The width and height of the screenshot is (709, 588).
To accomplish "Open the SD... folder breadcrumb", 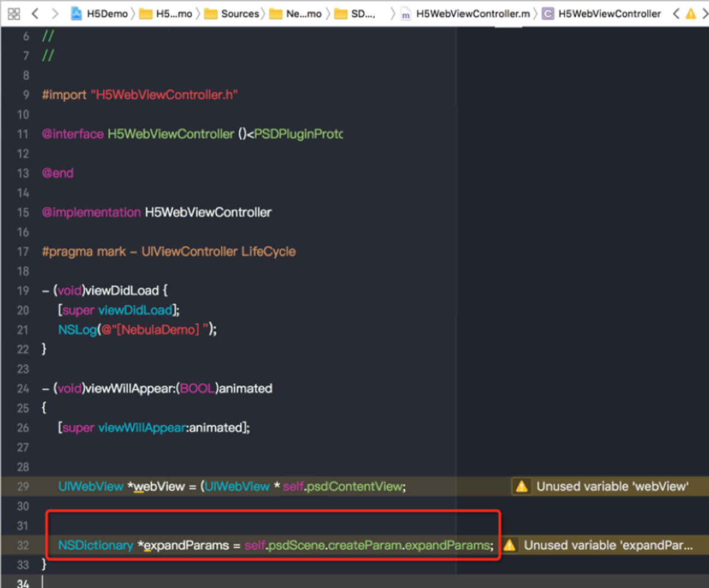I will click(x=362, y=14).
